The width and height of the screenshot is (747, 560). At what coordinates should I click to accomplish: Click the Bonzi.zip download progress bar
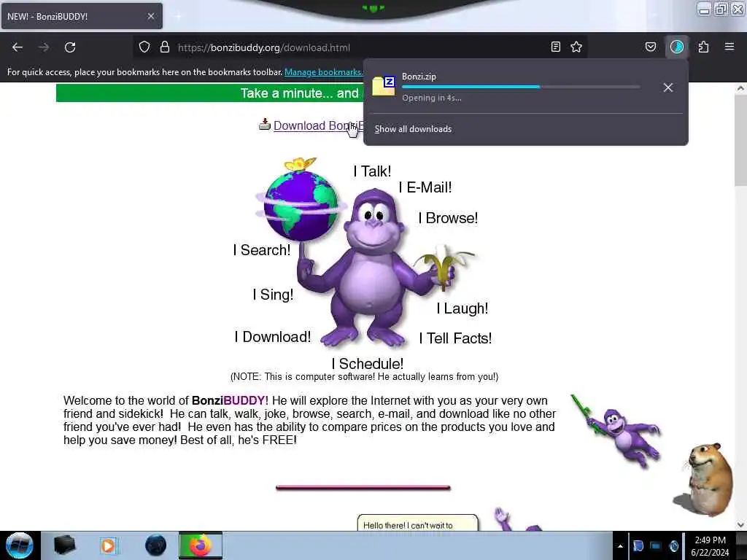pyautogui.click(x=521, y=87)
